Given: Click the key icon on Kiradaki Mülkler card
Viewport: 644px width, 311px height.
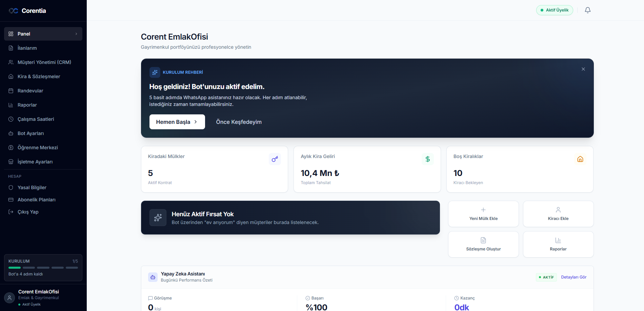Looking at the screenshot, I should [275, 159].
